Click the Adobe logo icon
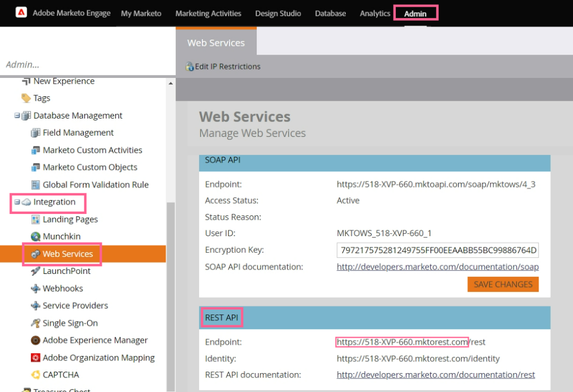 [21, 13]
